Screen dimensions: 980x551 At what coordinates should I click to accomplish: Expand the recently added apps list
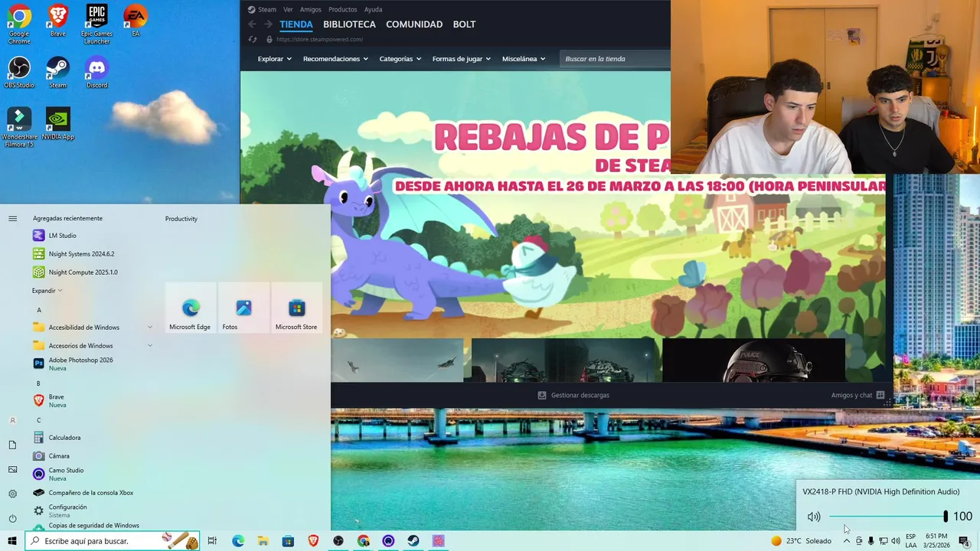47,291
